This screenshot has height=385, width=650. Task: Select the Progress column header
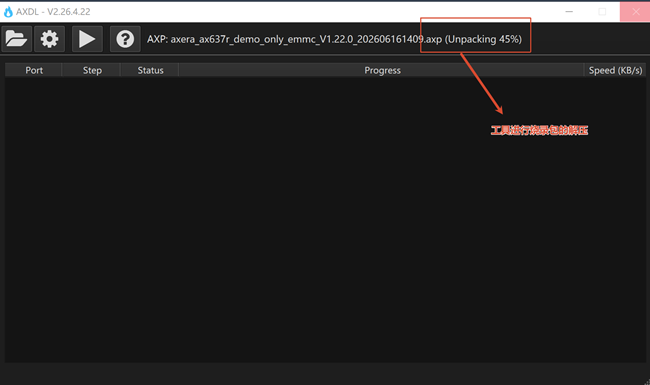tap(382, 70)
